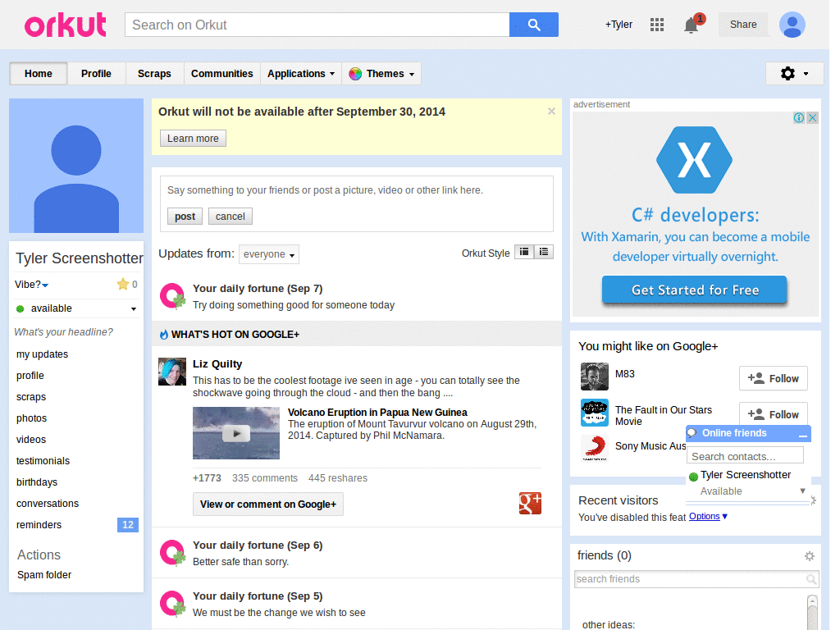Open the settings gear menu
This screenshot has height=630, width=840.
pos(794,73)
